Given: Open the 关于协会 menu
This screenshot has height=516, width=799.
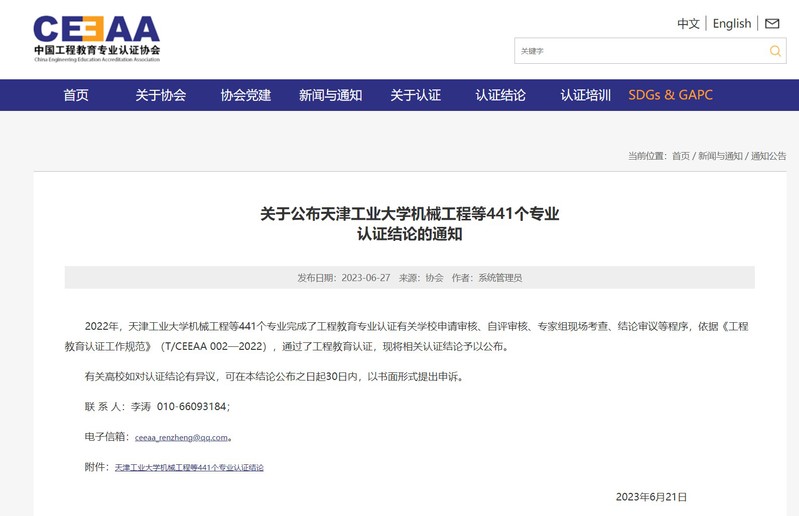Looking at the screenshot, I should (161, 95).
